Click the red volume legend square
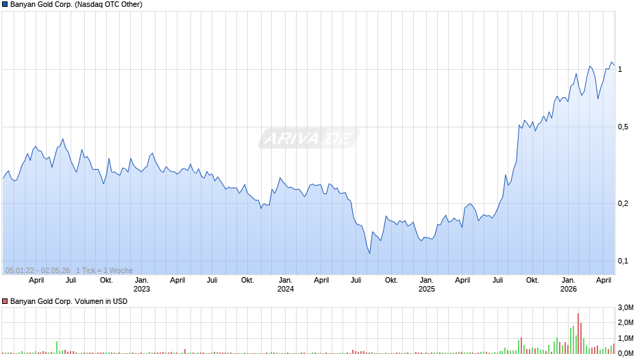 pos(5,301)
